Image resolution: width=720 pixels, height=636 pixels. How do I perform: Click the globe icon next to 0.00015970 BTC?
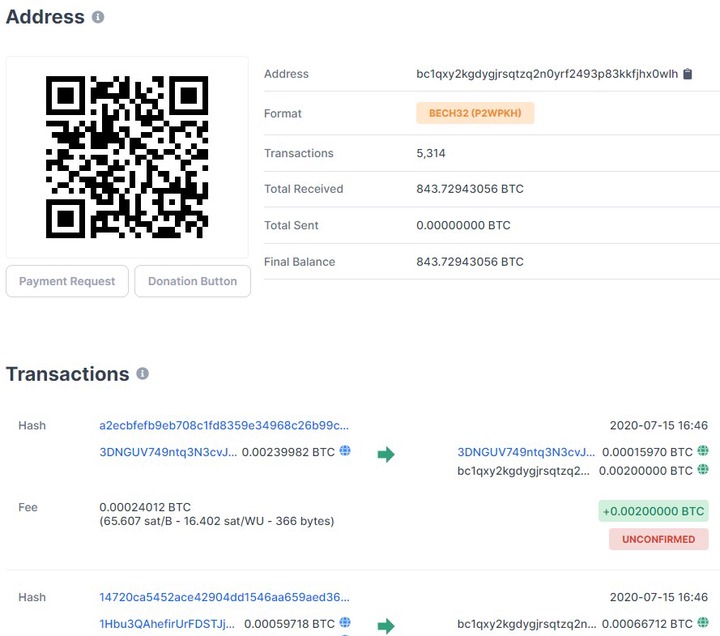click(703, 451)
